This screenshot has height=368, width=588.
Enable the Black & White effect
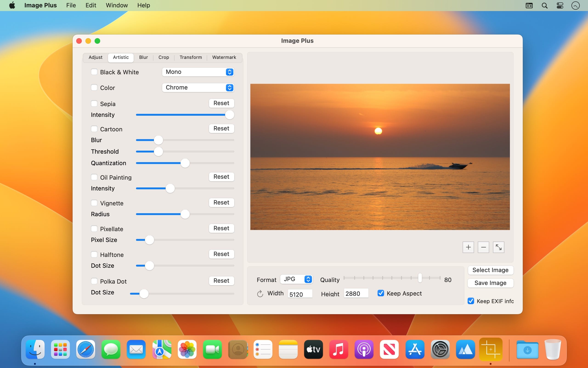94,72
